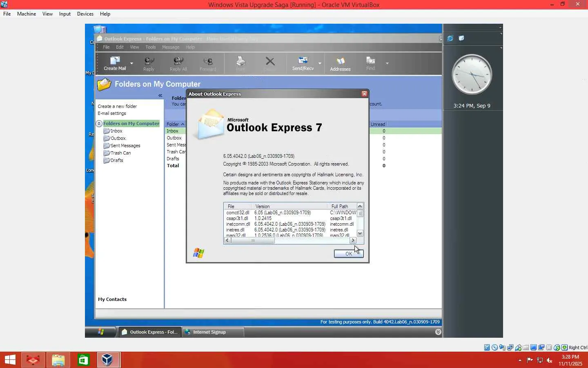Open Addresses from the Outlook Express toolbar
Viewport: 588px width, 368px height.
coord(340,64)
